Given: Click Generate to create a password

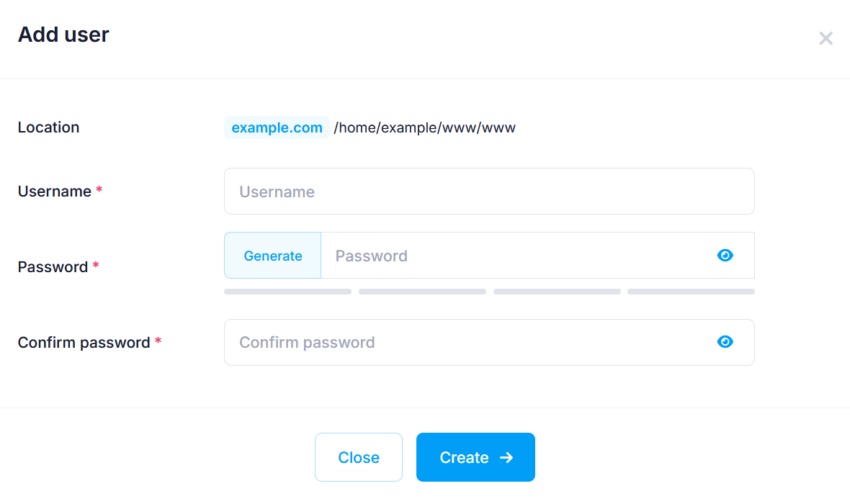Looking at the screenshot, I should pyautogui.click(x=272, y=256).
